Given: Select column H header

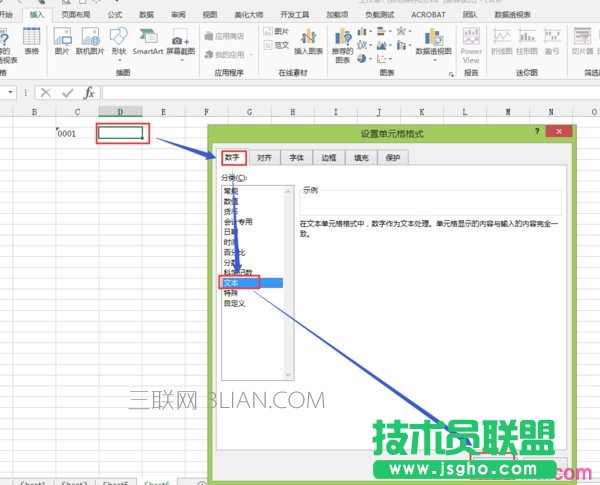Looking at the screenshot, I should click(x=293, y=112).
